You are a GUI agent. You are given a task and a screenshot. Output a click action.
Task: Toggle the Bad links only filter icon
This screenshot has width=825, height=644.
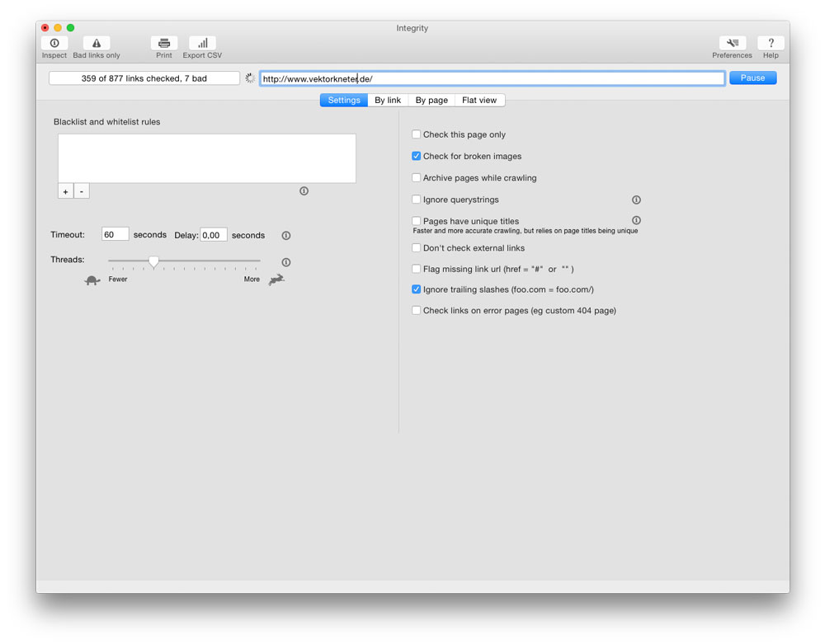pyautogui.click(x=97, y=43)
